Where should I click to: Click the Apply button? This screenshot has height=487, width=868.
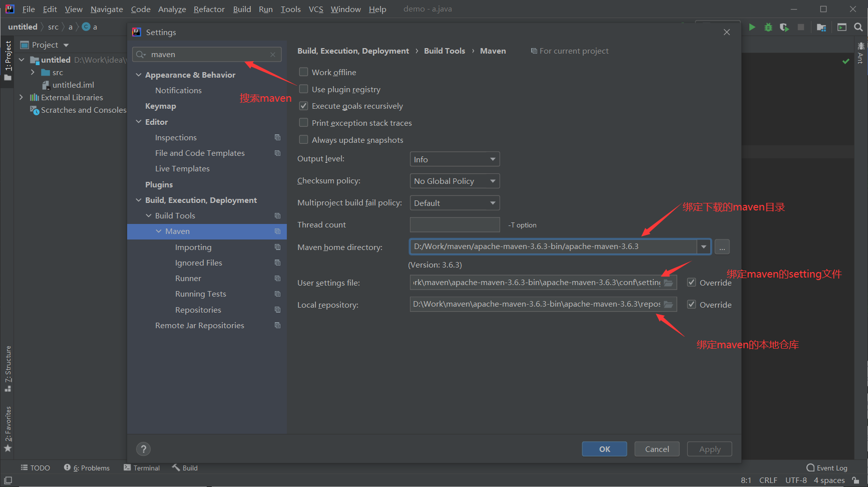[x=709, y=449]
